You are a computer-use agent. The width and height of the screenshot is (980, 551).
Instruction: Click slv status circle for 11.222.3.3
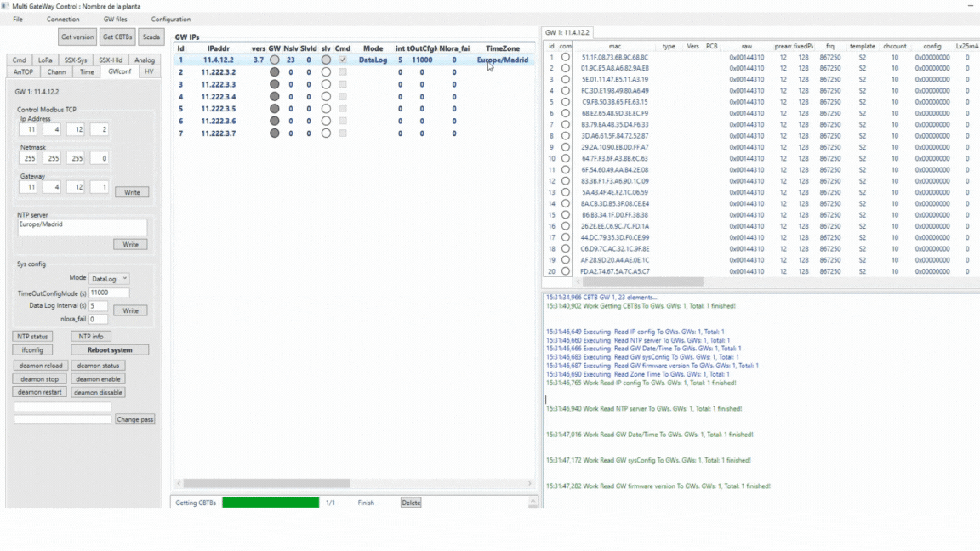[x=326, y=84]
